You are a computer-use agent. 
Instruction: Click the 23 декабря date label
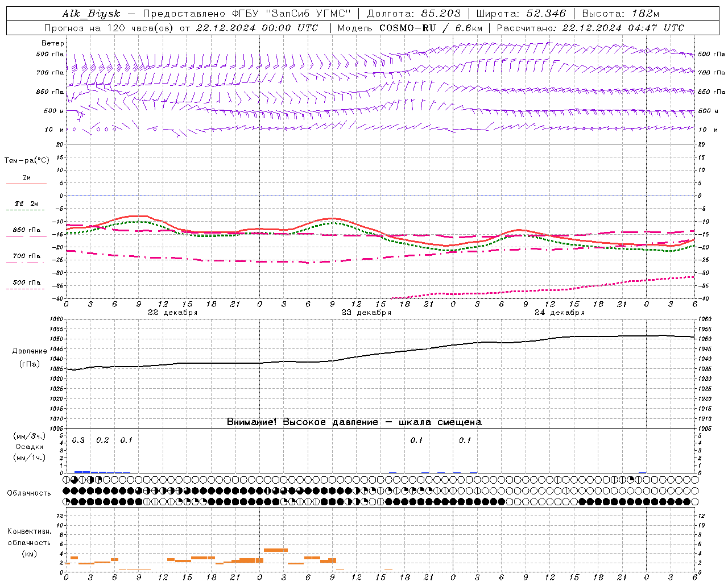[366, 313]
